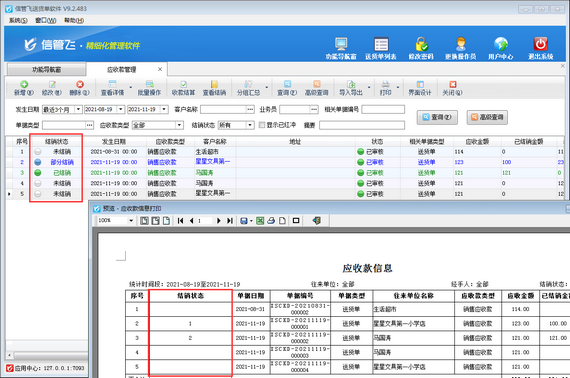Click the print icon in preview toolbar

pyautogui.click(x=271, y=221)
